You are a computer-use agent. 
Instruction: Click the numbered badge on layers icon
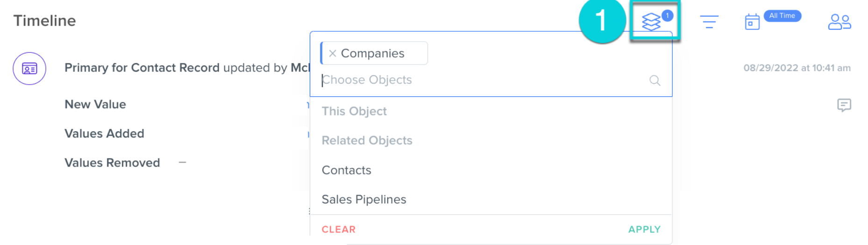pos(667,15)
